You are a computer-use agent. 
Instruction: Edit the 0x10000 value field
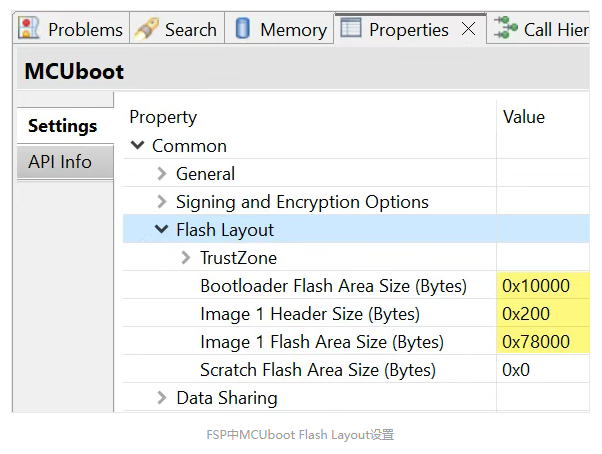(543, 286)
